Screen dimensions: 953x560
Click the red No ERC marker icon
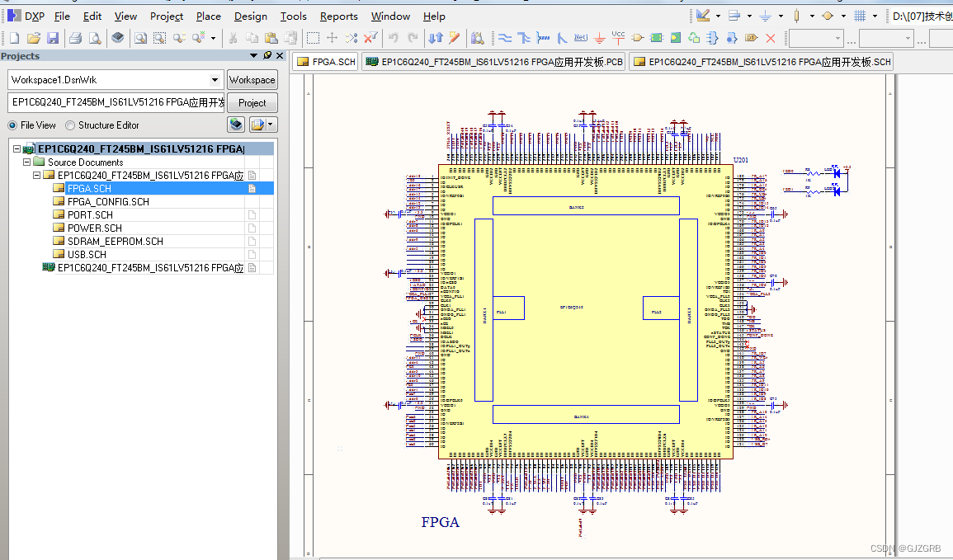tap(770, 38)
